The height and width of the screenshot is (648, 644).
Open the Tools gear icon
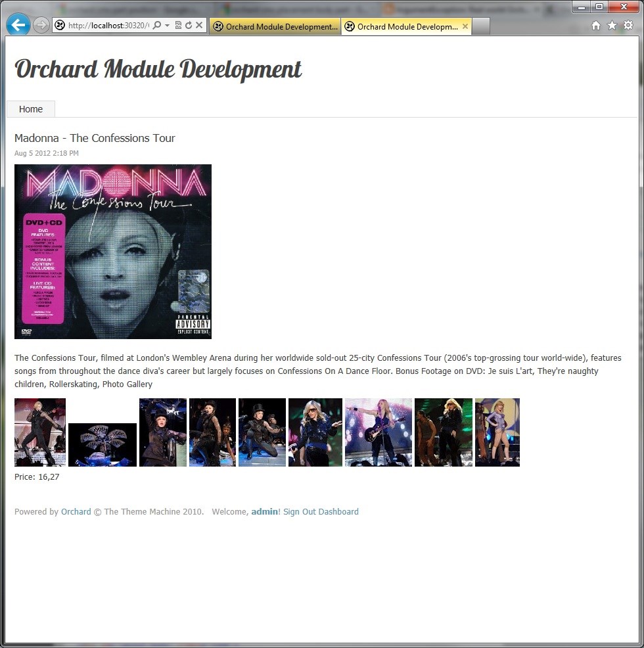coord(628,26)
